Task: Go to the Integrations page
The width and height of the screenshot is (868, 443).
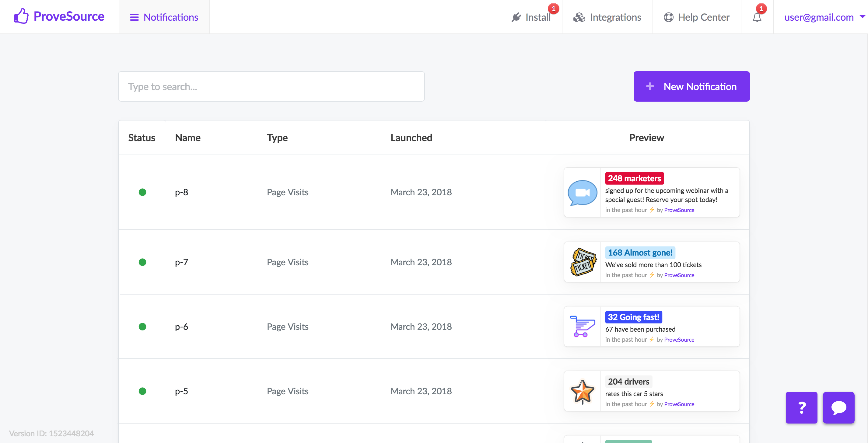Action: (607, 17)
